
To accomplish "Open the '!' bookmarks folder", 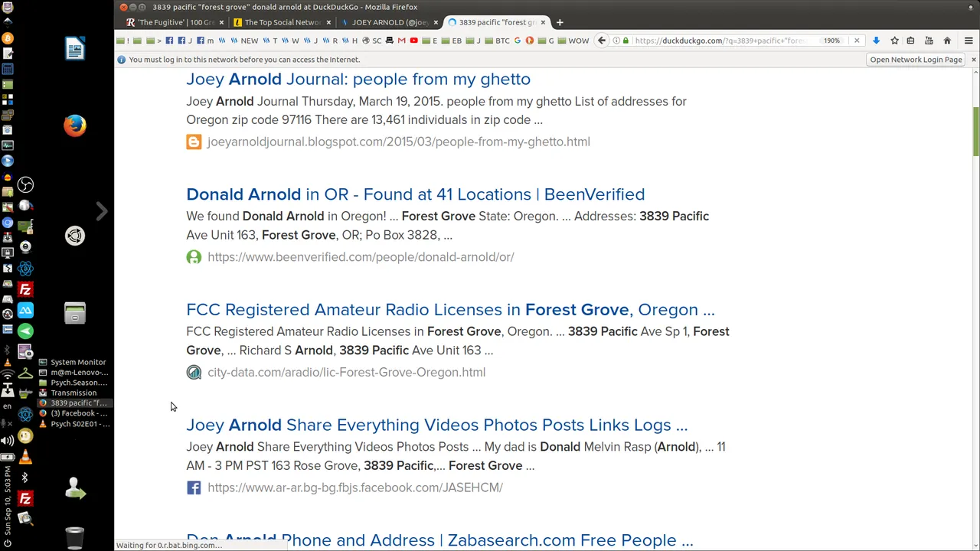I will tap(124, 41).
